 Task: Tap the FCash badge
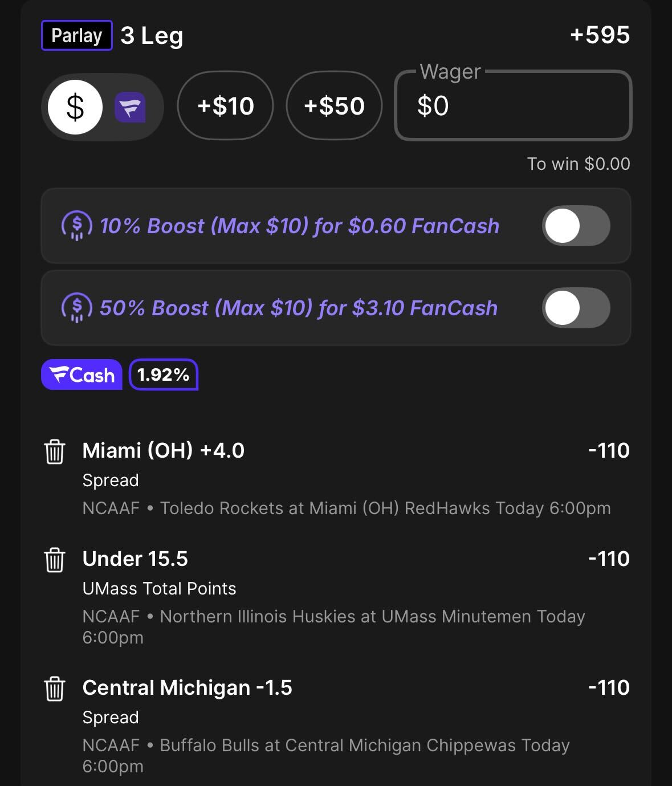[82, 374]
